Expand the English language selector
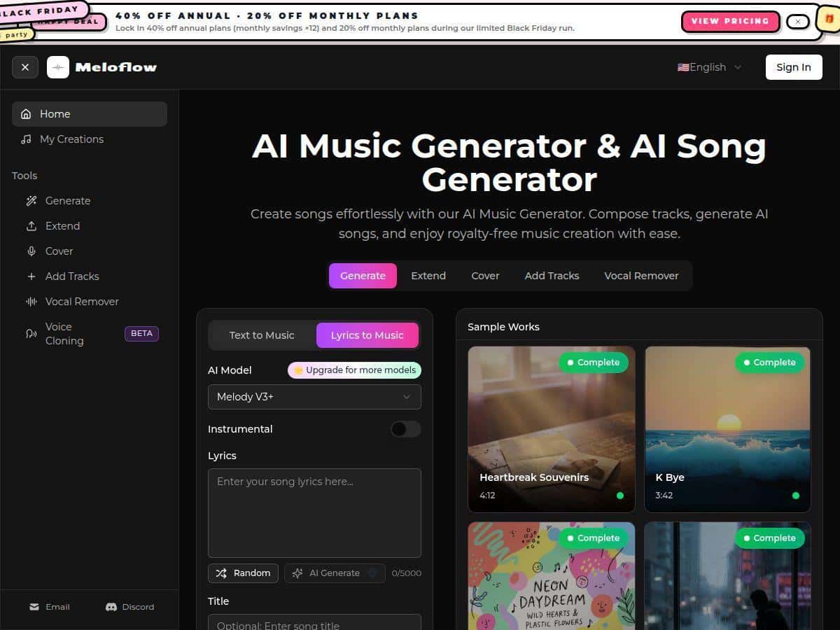The height and width of the screenshot is (630, 840). pyautogui.click(x=708, y=67)
